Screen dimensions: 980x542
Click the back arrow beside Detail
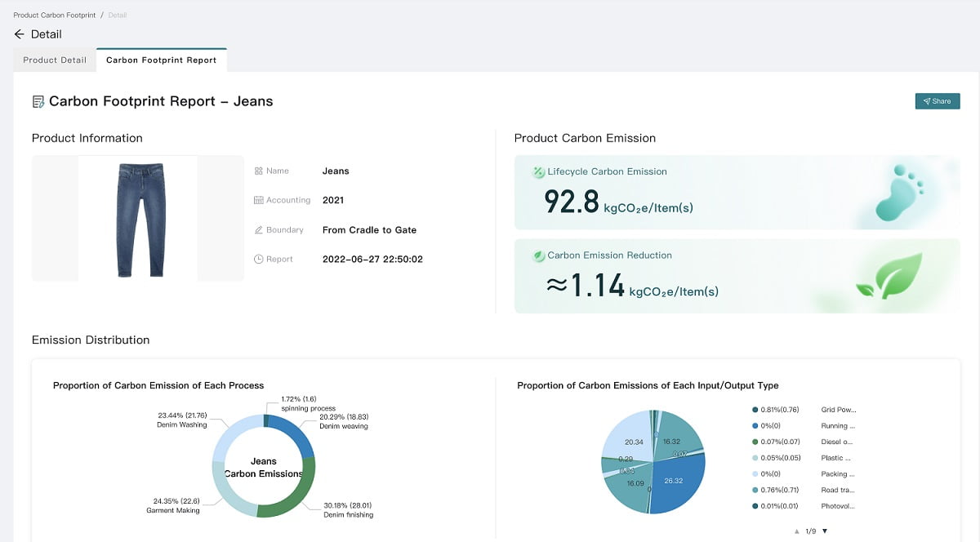pos(20,34)
